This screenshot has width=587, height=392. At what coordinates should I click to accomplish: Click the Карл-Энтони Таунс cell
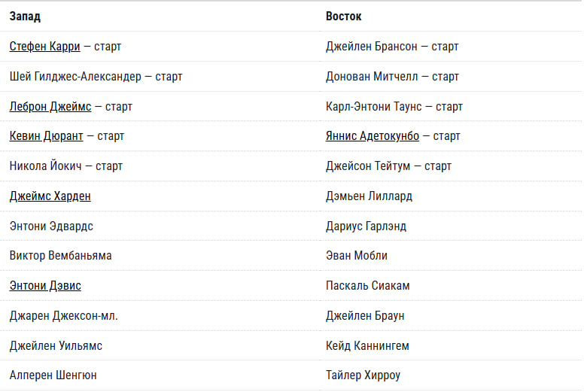(x=394, y=107)
